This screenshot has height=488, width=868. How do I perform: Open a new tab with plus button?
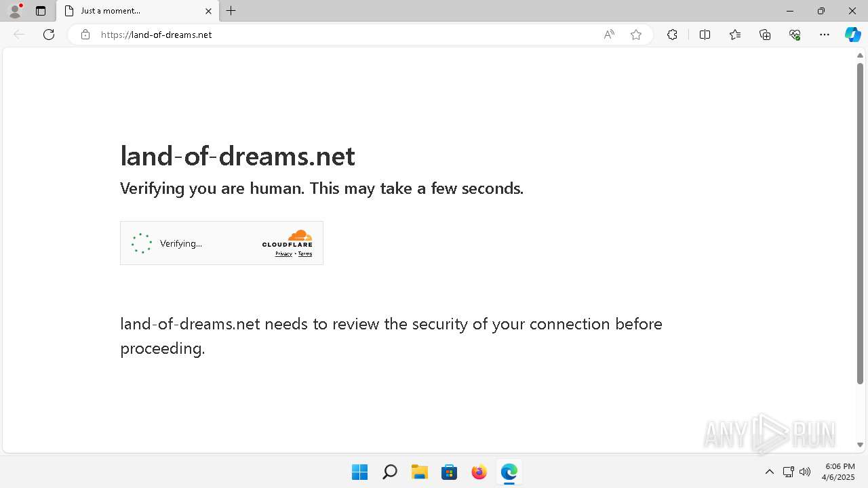click(x=231, y=11)
